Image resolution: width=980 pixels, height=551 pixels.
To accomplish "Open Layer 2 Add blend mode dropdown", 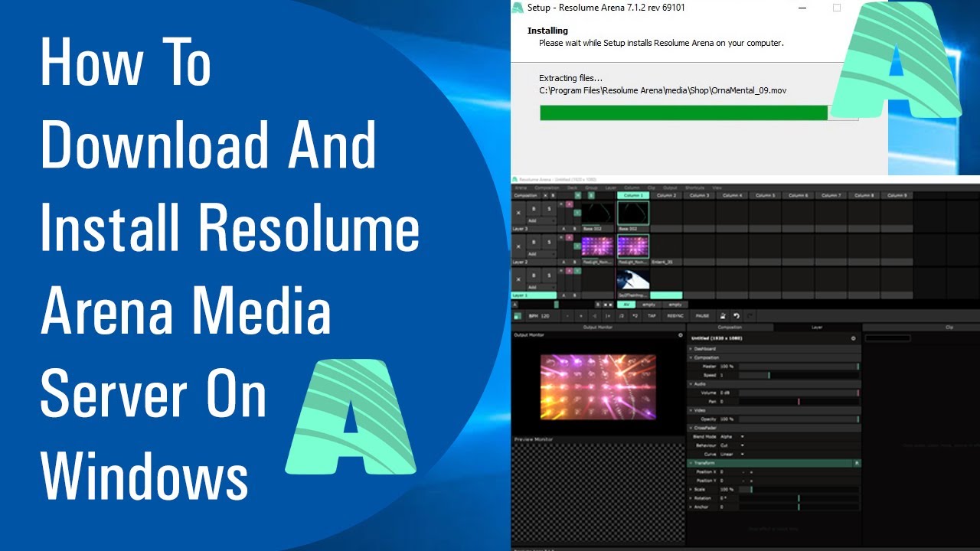I will click(541, 254).
